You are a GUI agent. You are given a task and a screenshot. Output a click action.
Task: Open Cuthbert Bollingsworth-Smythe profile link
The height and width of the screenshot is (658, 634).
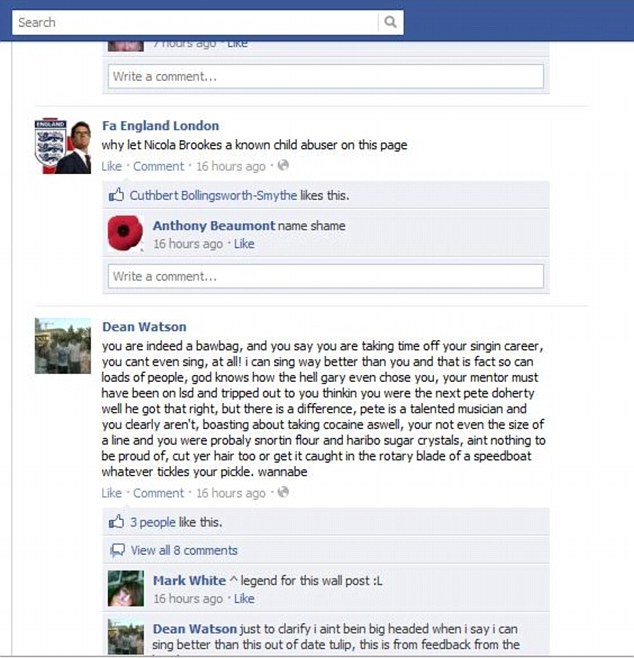(x=213, y=196)
